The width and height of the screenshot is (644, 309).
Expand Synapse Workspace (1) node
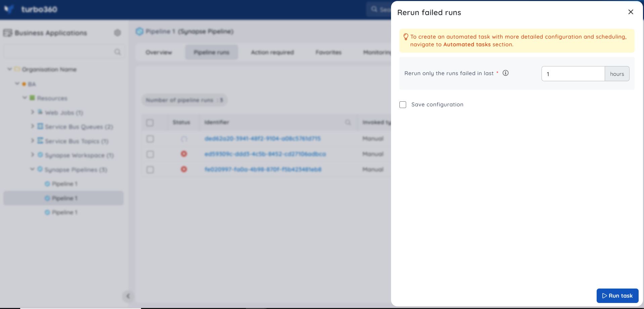[33, 155]
